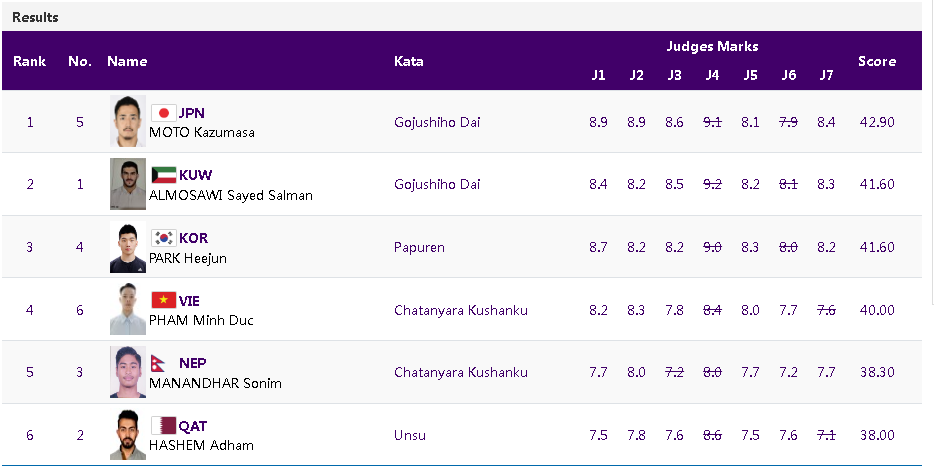934x466 pixels.
Task: Open PHAM Minh Duc's name link
Action: click(201, 320)
